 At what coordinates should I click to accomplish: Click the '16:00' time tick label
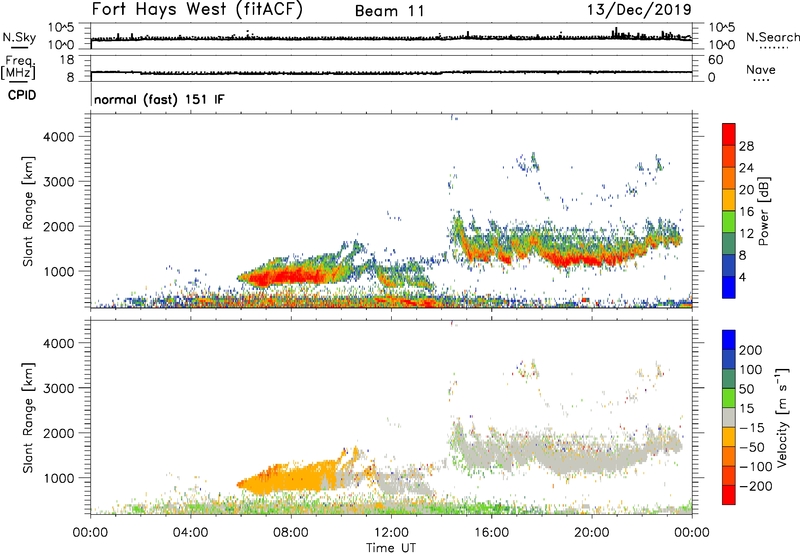click(491, 533)
